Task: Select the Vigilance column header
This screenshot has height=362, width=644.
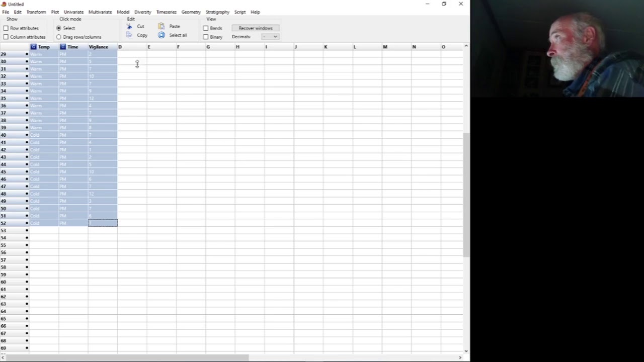Action: click(x=103, y=47)
